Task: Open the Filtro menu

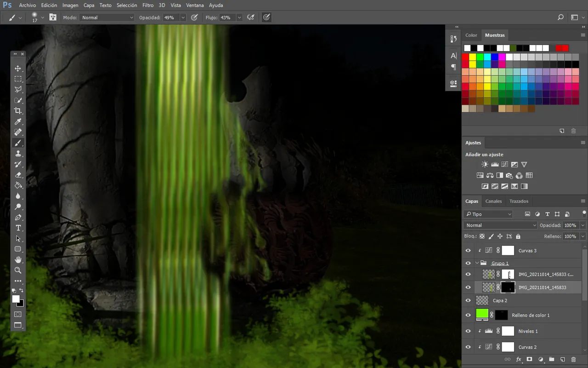Action: coord(148,5)
